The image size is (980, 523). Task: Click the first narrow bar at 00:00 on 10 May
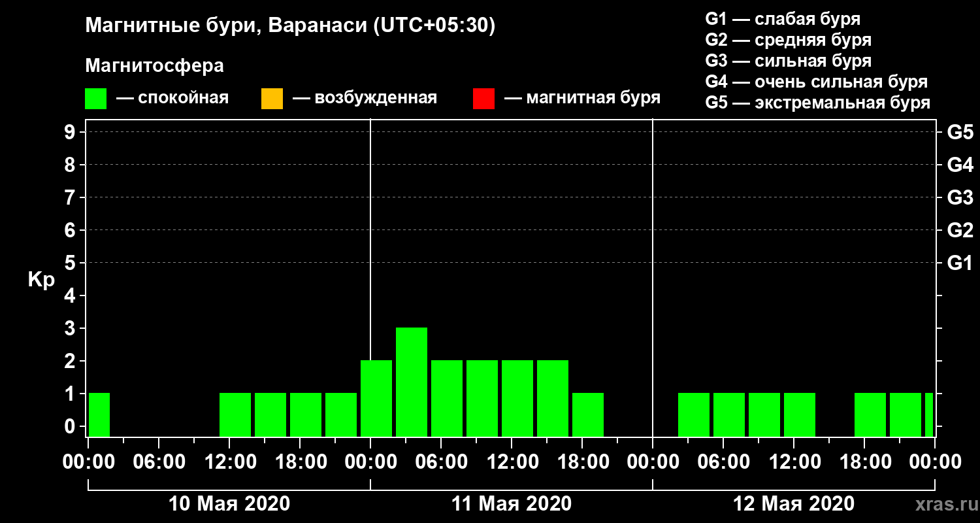[99, 414]
